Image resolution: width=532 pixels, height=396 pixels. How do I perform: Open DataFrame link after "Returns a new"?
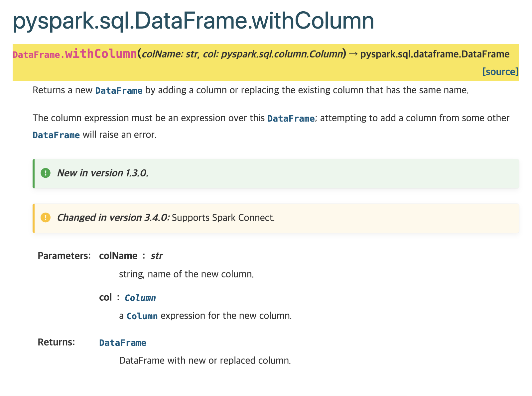click(119, 90)
